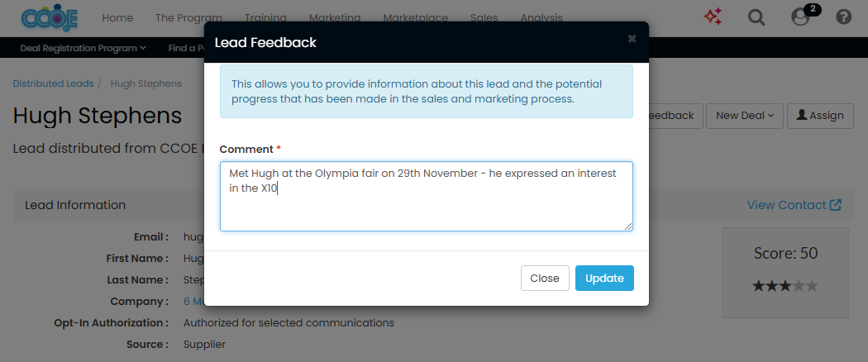This screenshot has height=362, width=868.
Task: Close Lead Feedback dialog with X
Action: (632, 39)
